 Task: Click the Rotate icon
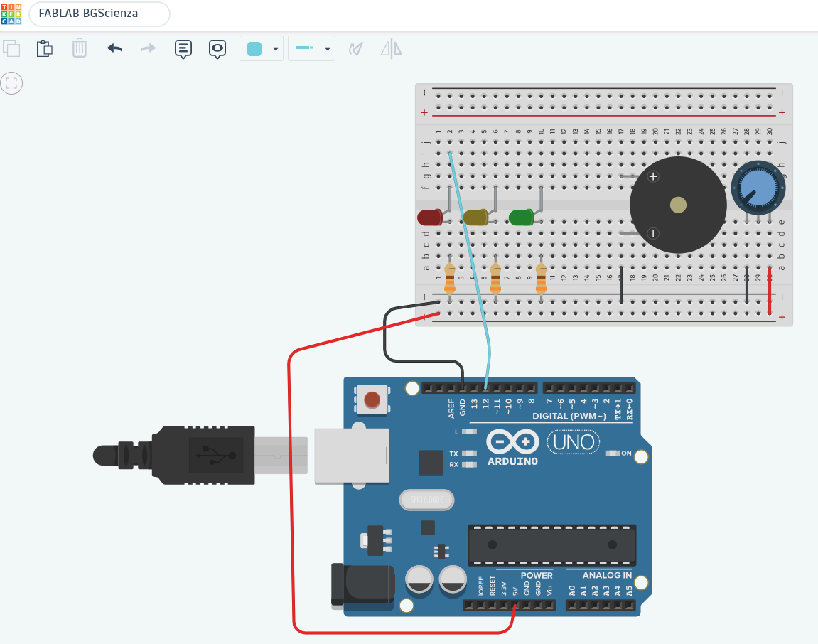356,49
